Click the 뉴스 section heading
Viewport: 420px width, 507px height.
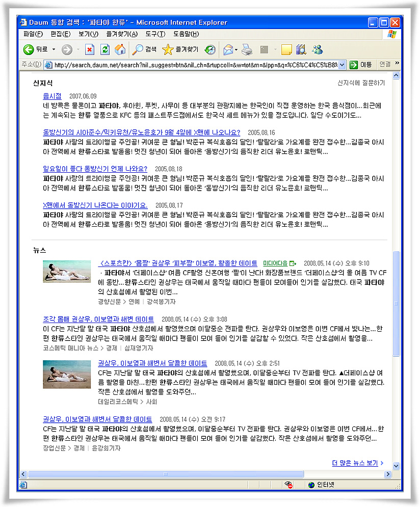pyautogui.click(x=39, y=250)
